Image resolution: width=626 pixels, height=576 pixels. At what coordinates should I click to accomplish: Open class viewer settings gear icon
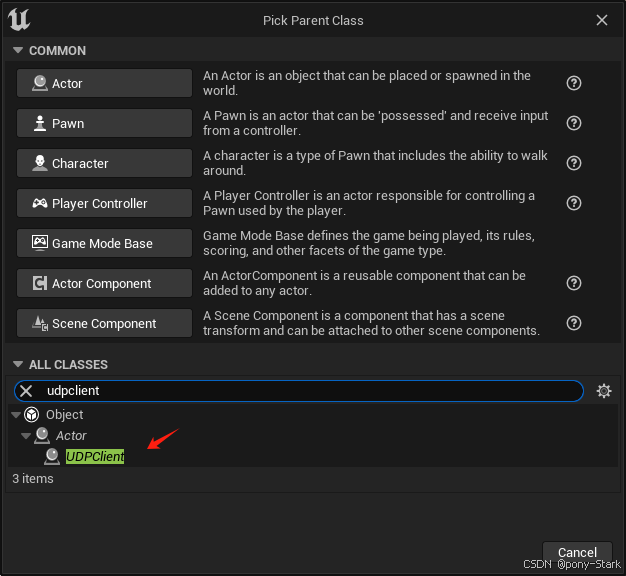[x=604, y=391]
